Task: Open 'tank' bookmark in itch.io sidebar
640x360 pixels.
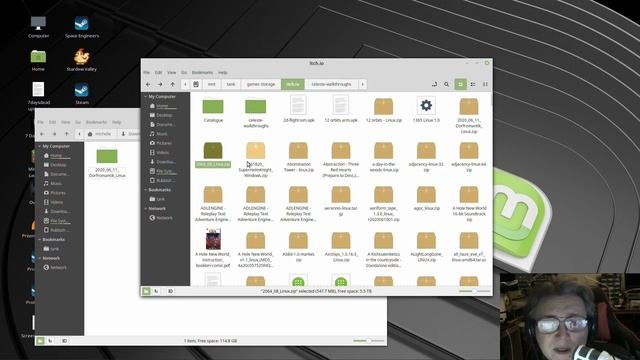Action: click(x=160, y=199)
